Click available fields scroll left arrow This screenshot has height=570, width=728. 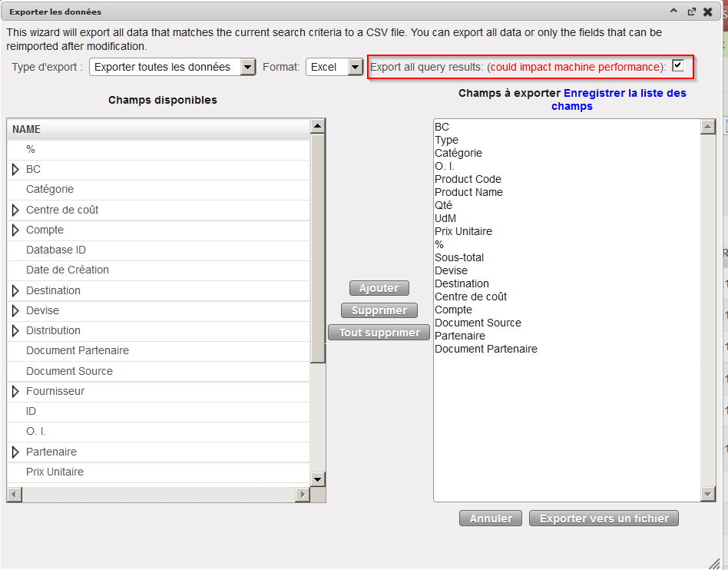pos(15,494)
